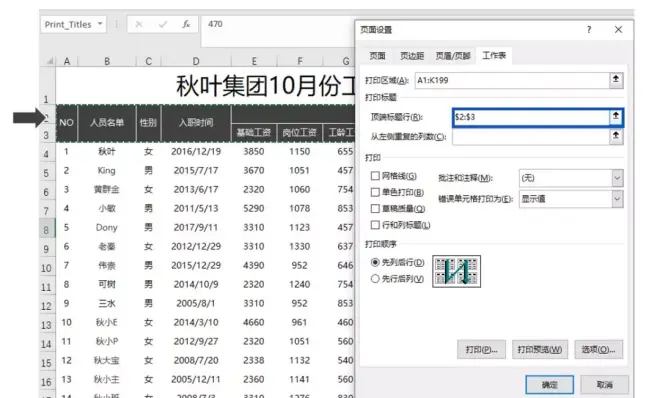Switch to the Header/Footer (页眉/页脚) tab

click(453, 56)
